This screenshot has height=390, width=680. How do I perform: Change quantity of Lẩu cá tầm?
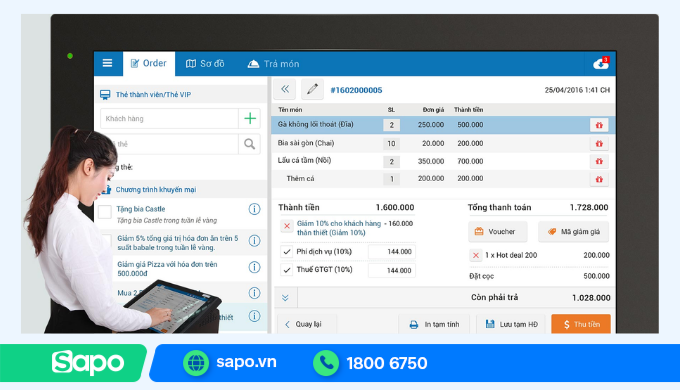coord(391,161)
